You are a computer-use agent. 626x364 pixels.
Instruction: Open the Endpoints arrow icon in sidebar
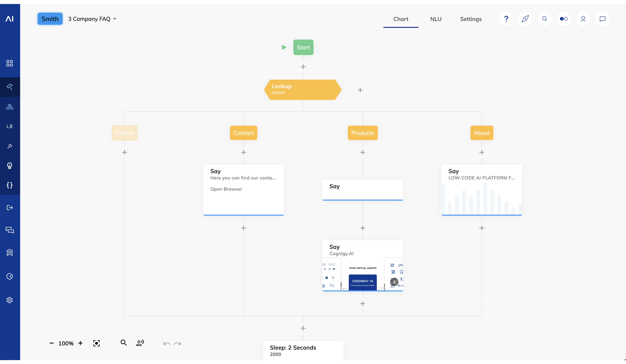coord(10,208)
